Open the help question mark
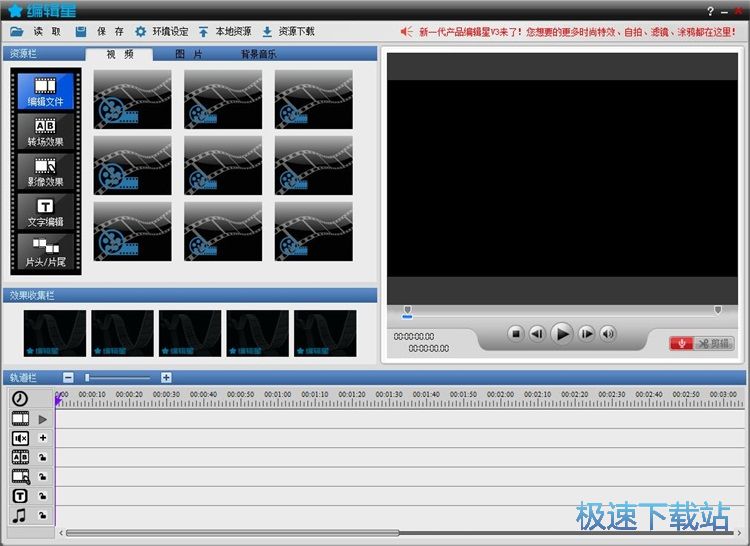 click(710, 11)
